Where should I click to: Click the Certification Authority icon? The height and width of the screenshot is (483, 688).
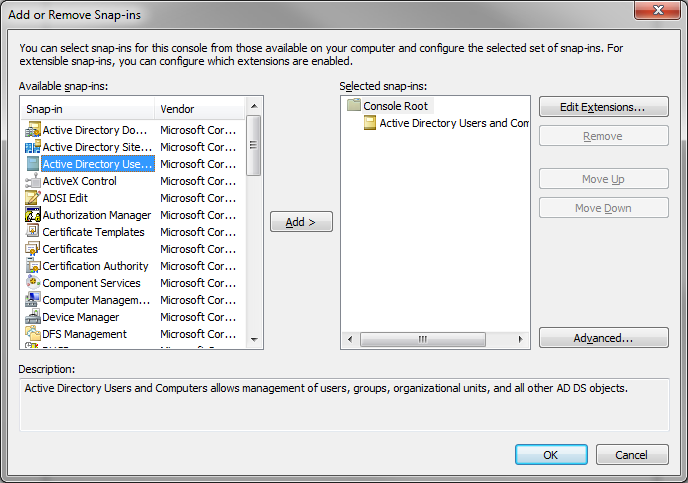tap(33, 266)
